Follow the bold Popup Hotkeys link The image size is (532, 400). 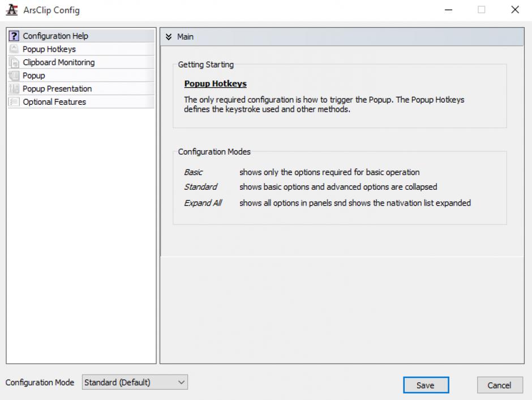click(x=215, y=83)
